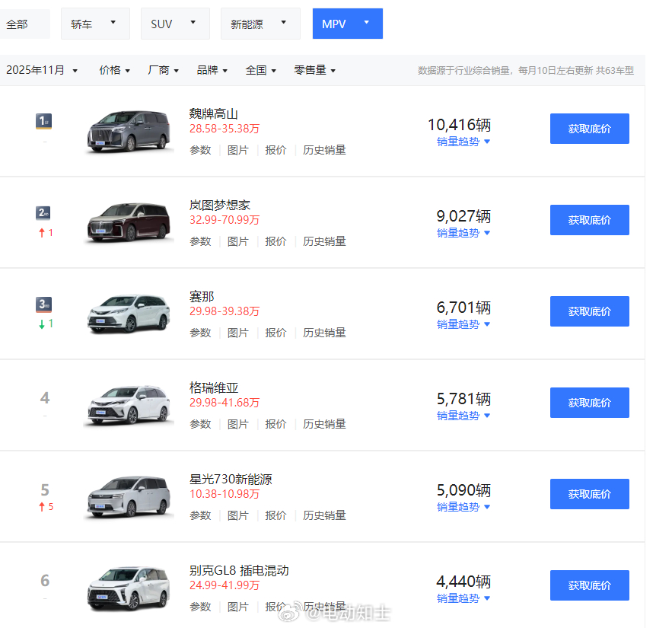This screenshot has height=628, width=672.
Task: Open the 全国 region dropdown
Action: tap(260, 70)
